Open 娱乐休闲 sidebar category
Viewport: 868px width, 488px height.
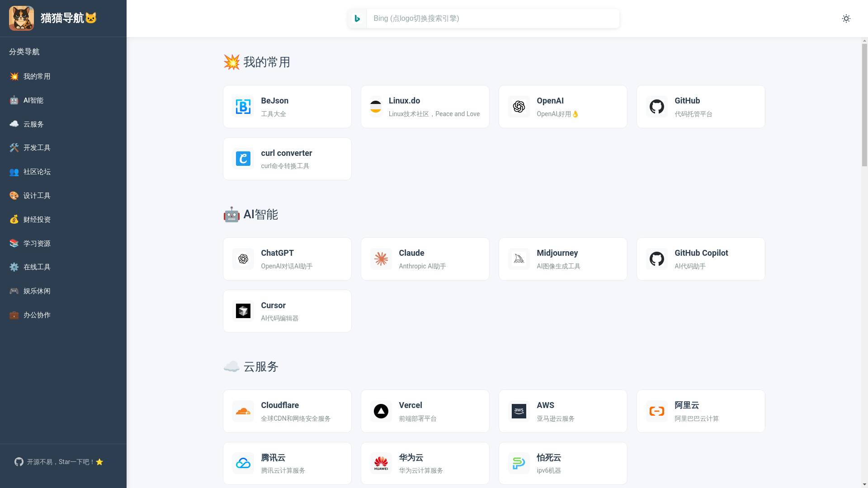coord(37,291)
